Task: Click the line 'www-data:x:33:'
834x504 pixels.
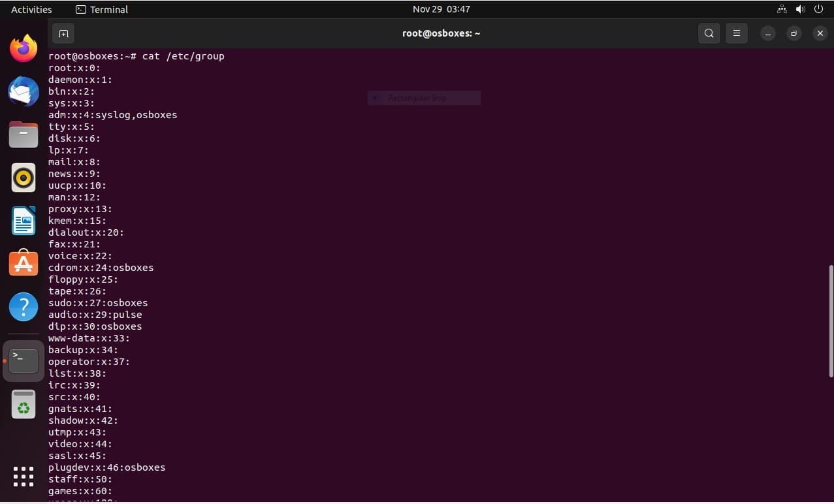Action: pyautogui.click(x=89, y=338)
